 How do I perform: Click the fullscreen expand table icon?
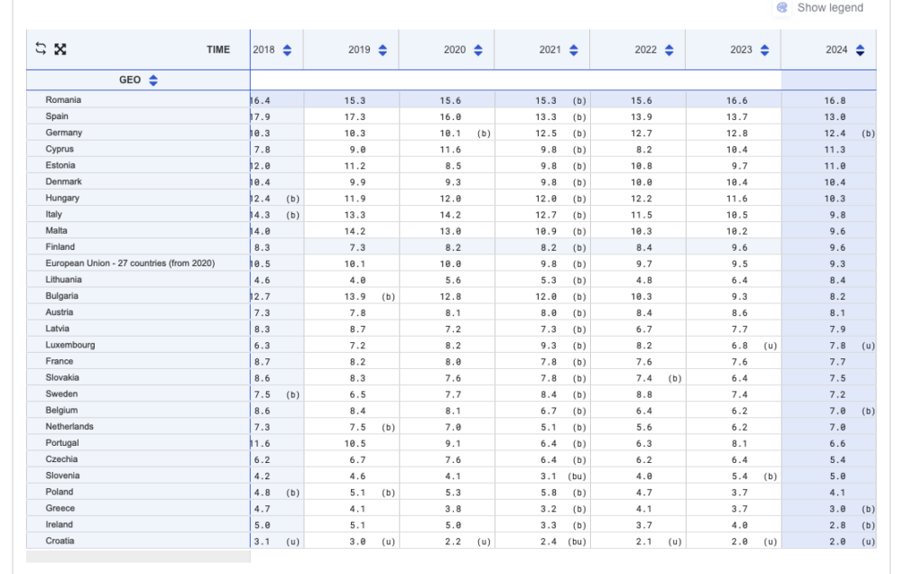pyautogui.click(x=60, y=49)
